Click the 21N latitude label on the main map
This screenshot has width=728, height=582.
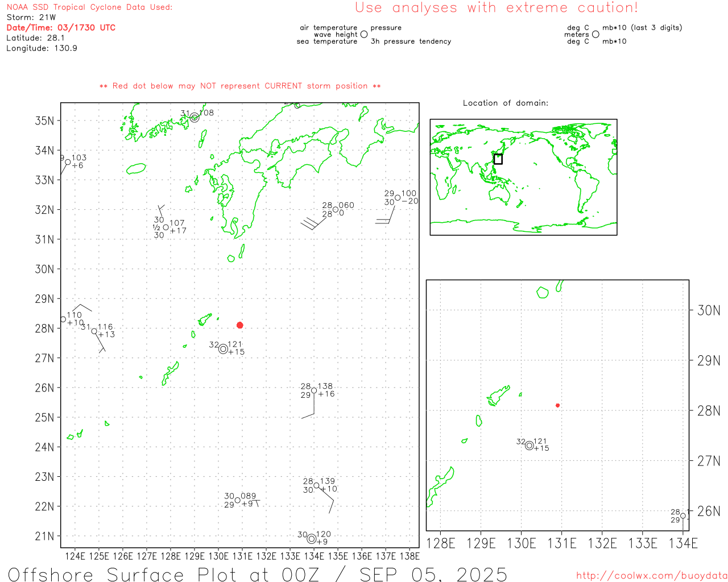pyautogui.click(x=45, y=536)
